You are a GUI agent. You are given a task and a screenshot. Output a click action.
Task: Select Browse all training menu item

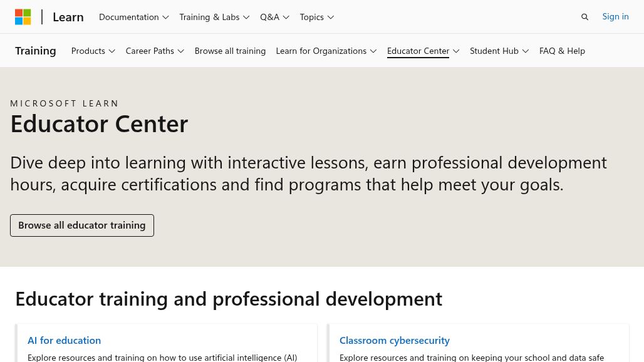click(x=230, y=51)
